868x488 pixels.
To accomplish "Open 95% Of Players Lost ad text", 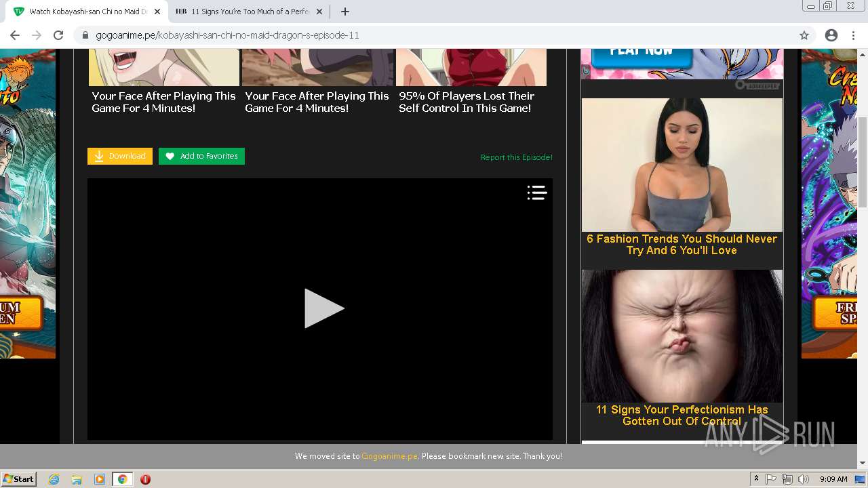I will click(467, 102).
